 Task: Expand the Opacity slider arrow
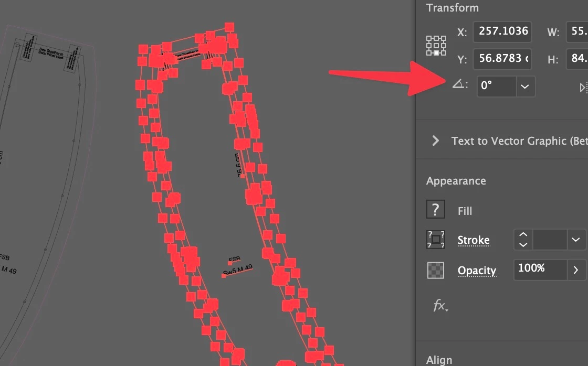tap(576, 270)
